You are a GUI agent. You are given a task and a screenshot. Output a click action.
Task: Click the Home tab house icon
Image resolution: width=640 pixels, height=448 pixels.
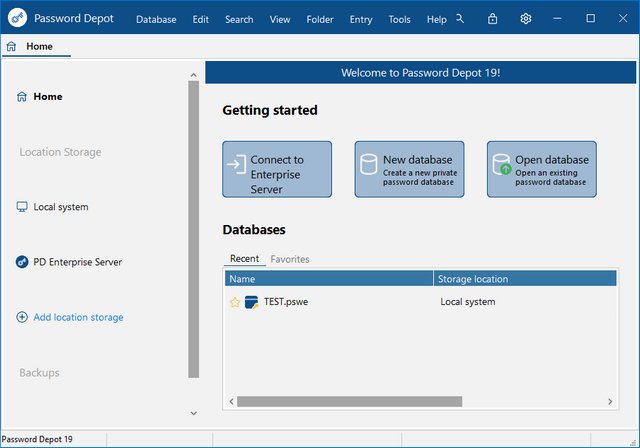[11, 46]
